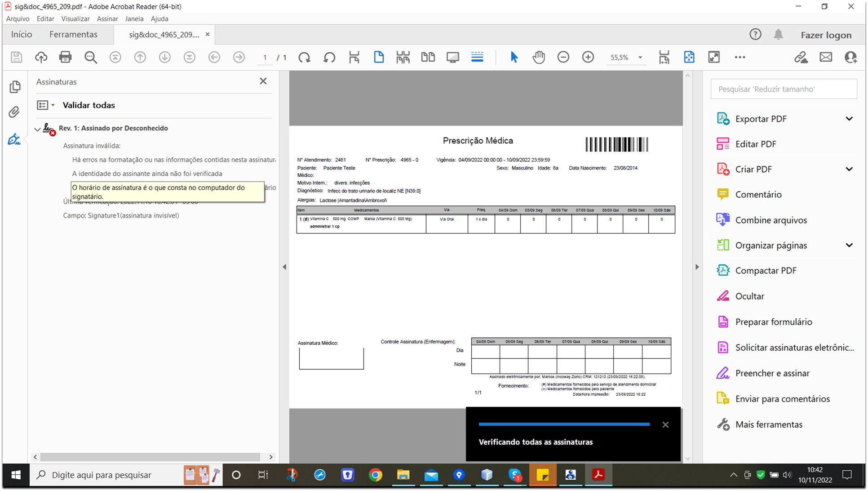
Task: Rotate page clockwise icon
Action: 305,57
